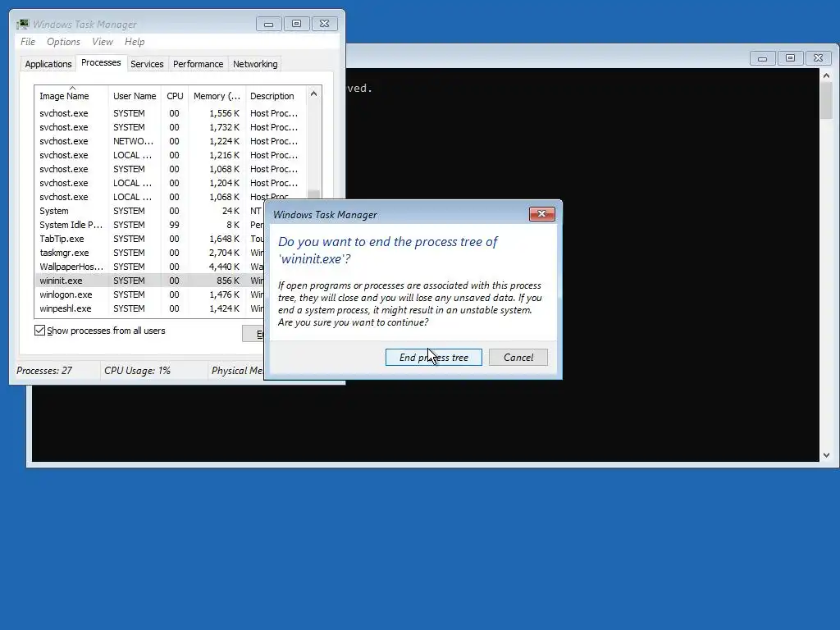
Task: Open the File menu in Task Manager
Action: tap(28, 42)
